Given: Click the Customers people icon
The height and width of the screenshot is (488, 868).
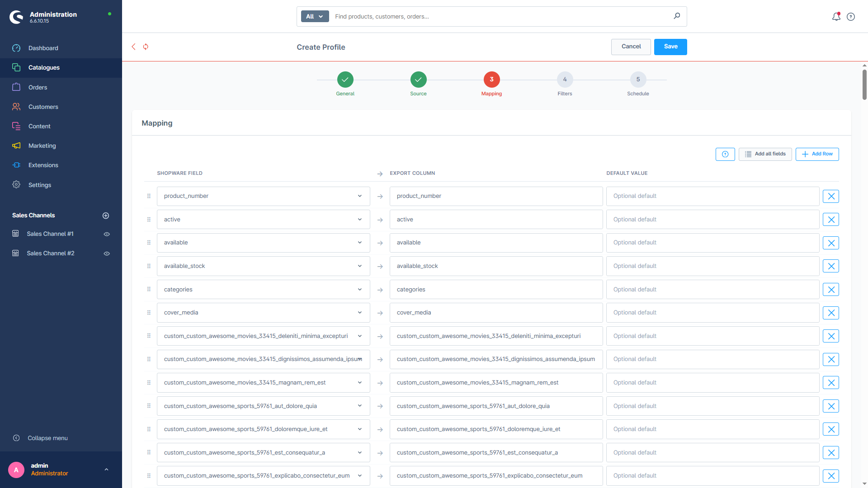Looking at the screenshot, I should click(16, 107).
